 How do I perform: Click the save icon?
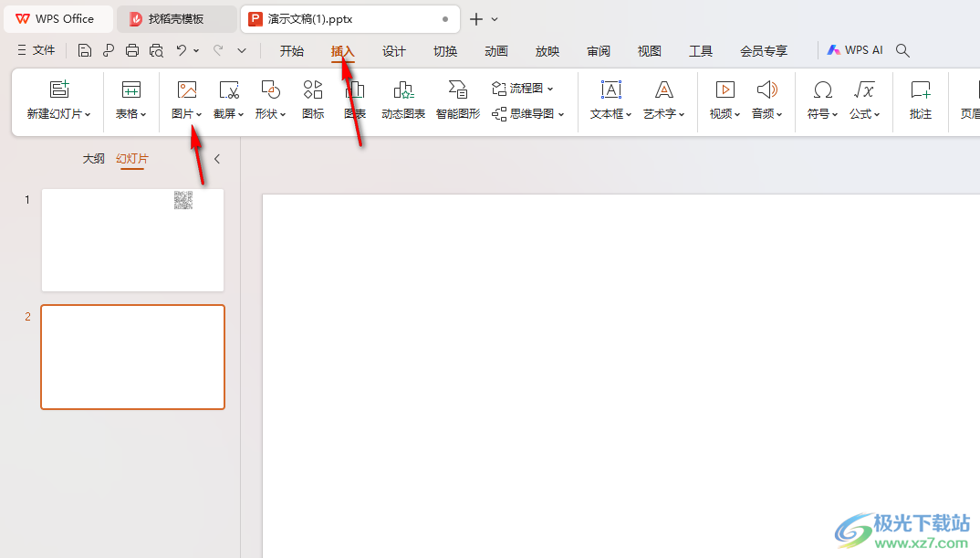(x=84, y=50)
